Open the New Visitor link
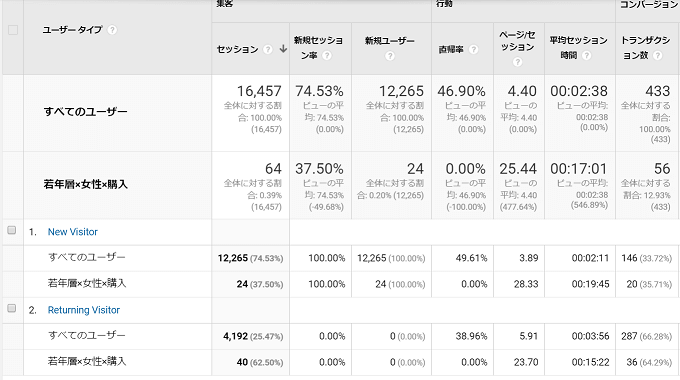 tap(73, 232)
